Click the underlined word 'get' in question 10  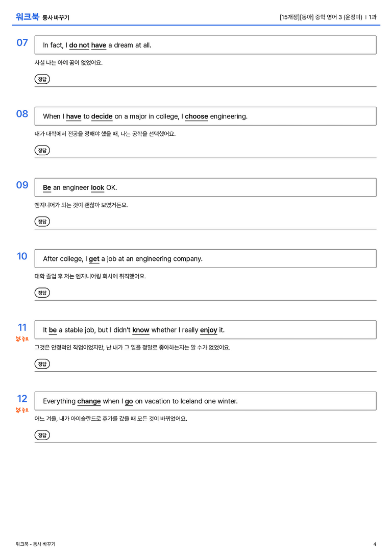[x=94, y=259]
